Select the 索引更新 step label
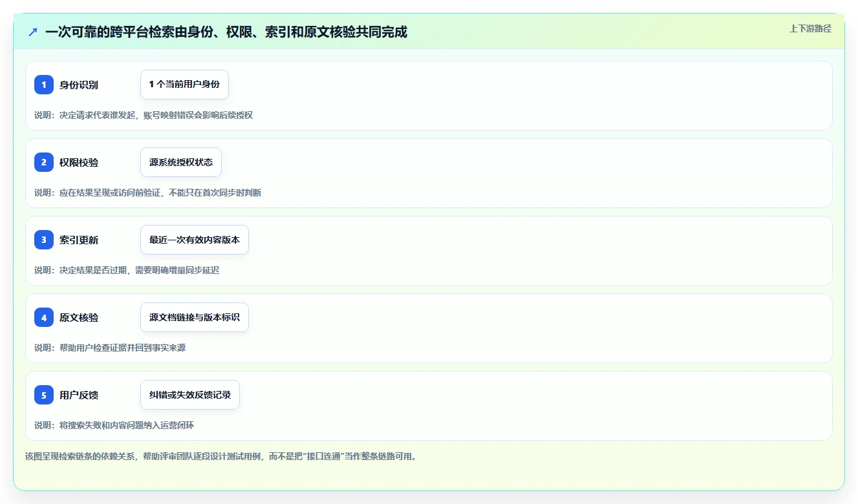 (79, 240)
